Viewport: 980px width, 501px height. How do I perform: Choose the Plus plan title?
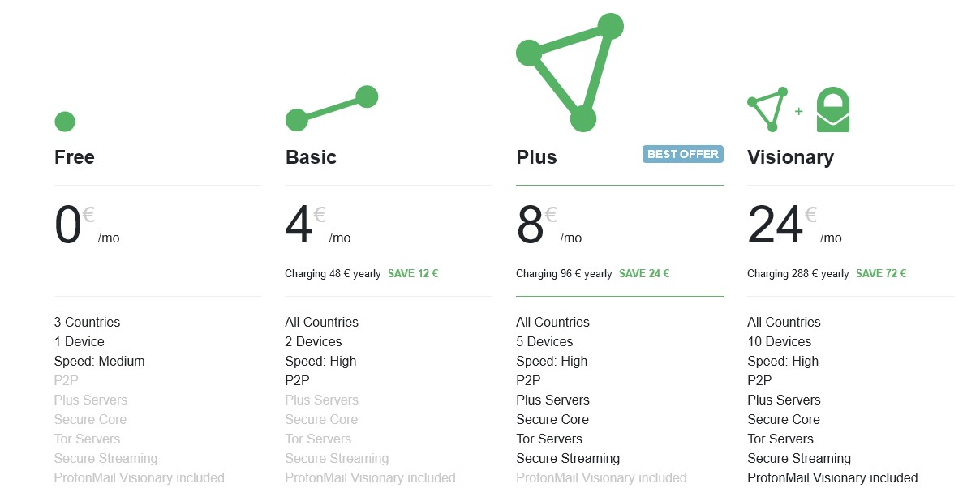click(536, 157)
